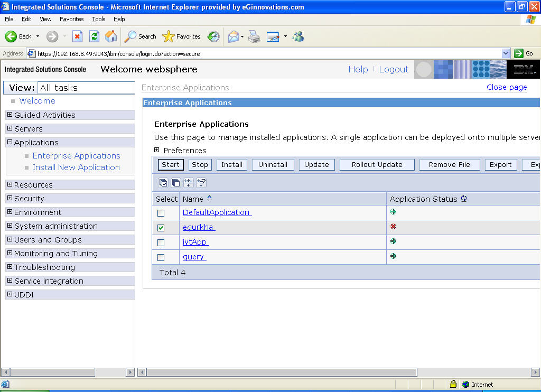The height and width of the screenshot is (392, 541).
Task: Click the Uninstall button
Action: pos(273,165)
